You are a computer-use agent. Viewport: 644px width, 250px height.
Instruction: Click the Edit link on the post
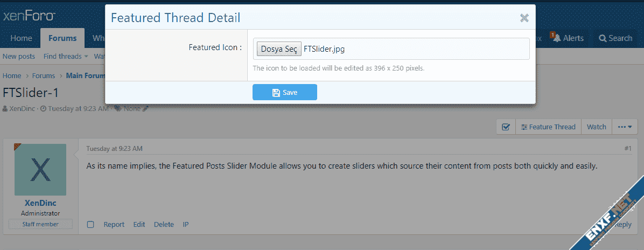[139, 224]
